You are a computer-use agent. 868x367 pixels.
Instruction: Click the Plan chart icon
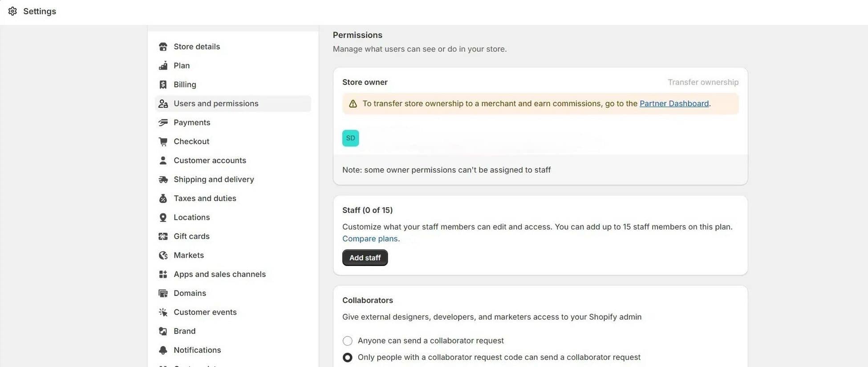[163, 65]
